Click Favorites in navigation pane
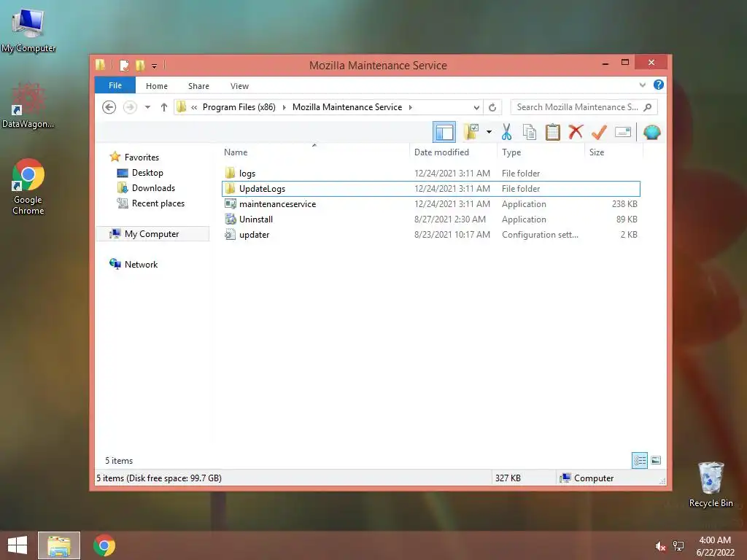The width and height of the screenshot is (747, 560). coord(142,157)
